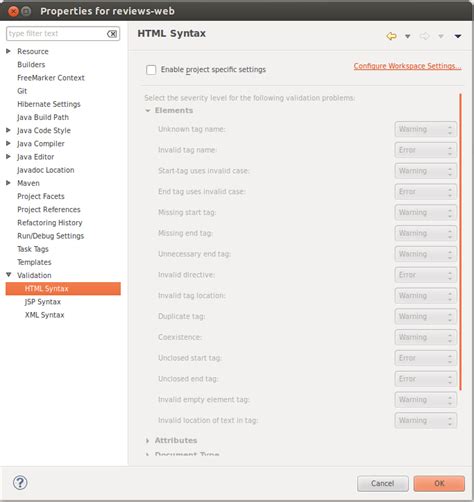Open Invalid empty element tag dropdown
Screen dimensions: 474x502
coord(426,400)
